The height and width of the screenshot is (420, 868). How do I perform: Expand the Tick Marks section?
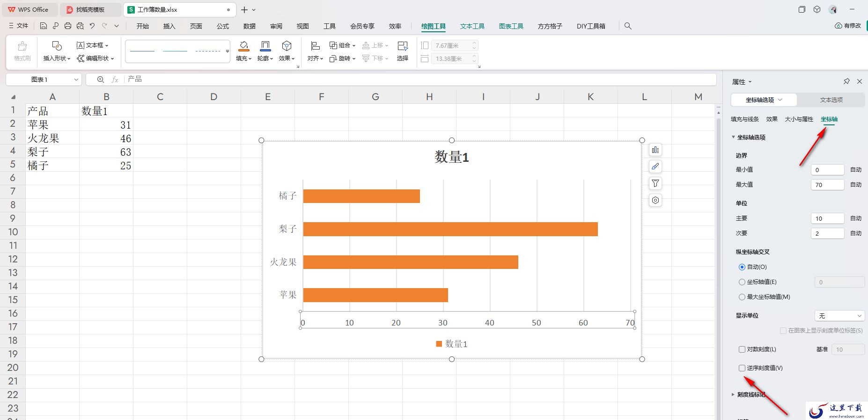pos(733,394)
